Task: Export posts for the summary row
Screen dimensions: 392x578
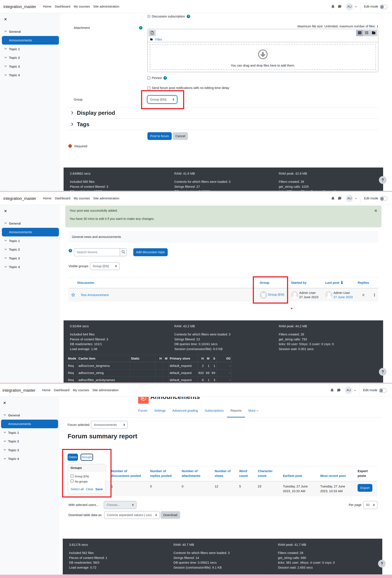Action: pos(365,488)
